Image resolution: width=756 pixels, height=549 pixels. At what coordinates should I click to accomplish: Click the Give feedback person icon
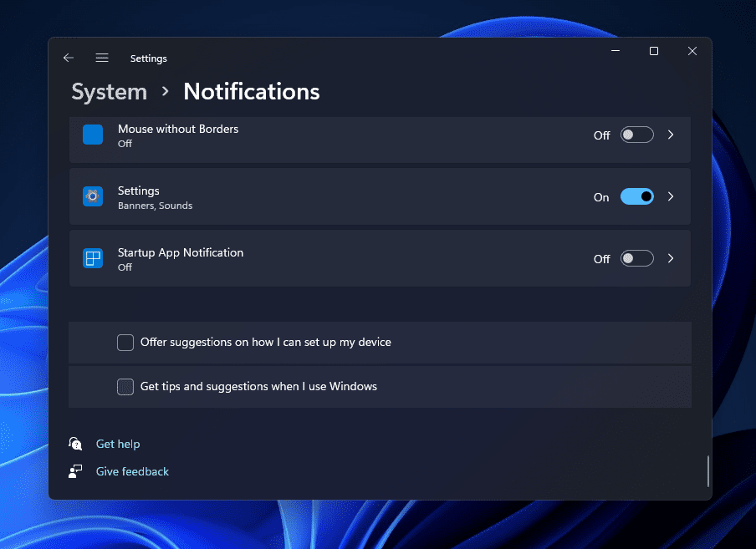[76, 471]
